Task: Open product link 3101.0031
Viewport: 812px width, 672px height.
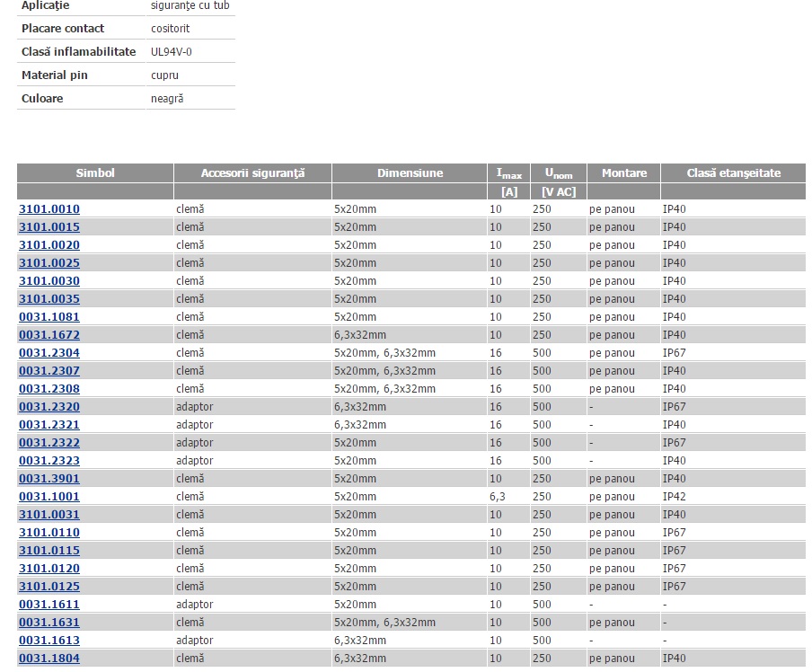Action: pyautogui.click(x=49, y=515)
